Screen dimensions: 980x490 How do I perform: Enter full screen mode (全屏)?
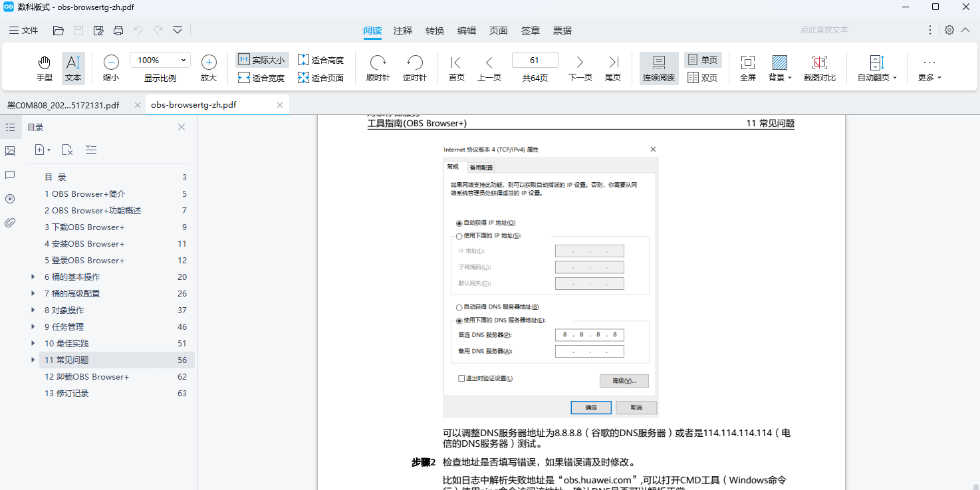point(748,68)
